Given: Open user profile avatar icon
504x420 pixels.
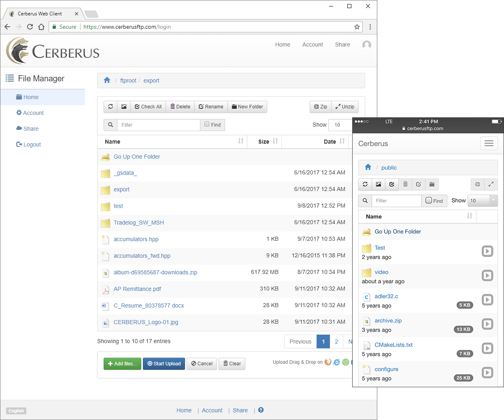Looking at the screenshot, I should pos(367,45).
